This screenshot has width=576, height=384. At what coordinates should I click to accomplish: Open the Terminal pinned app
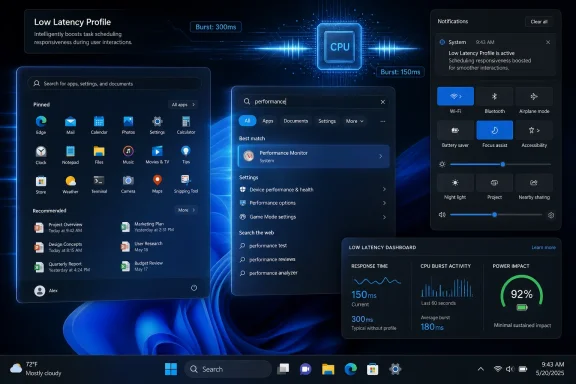99,184
